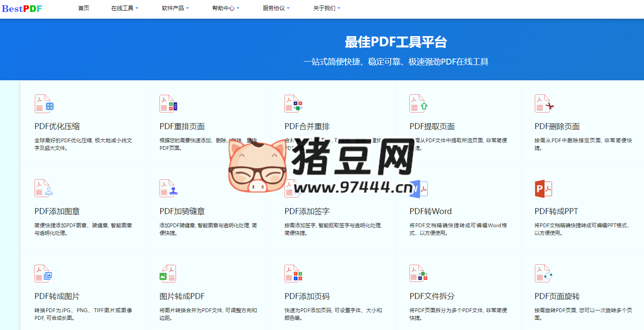The height and width of the screenshot is (330, 644).
Task: Click the scissors icon for PDF删除页面
Action: pyautogui.click(x=543, y=103)
